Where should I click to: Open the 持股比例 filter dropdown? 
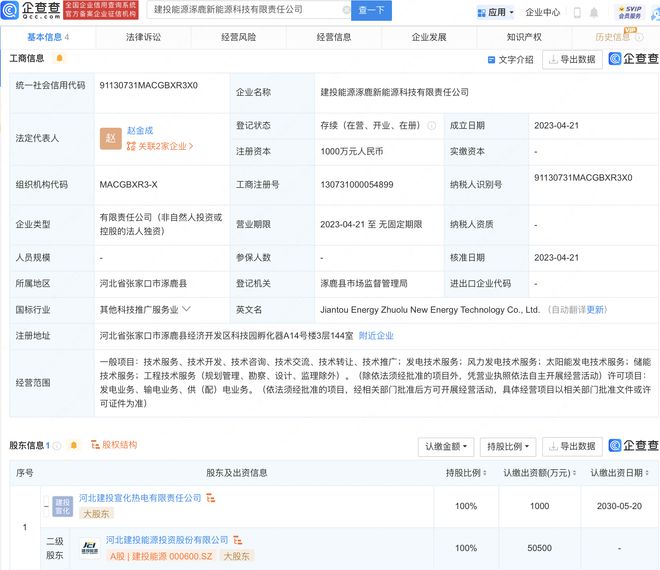[508, 447]
